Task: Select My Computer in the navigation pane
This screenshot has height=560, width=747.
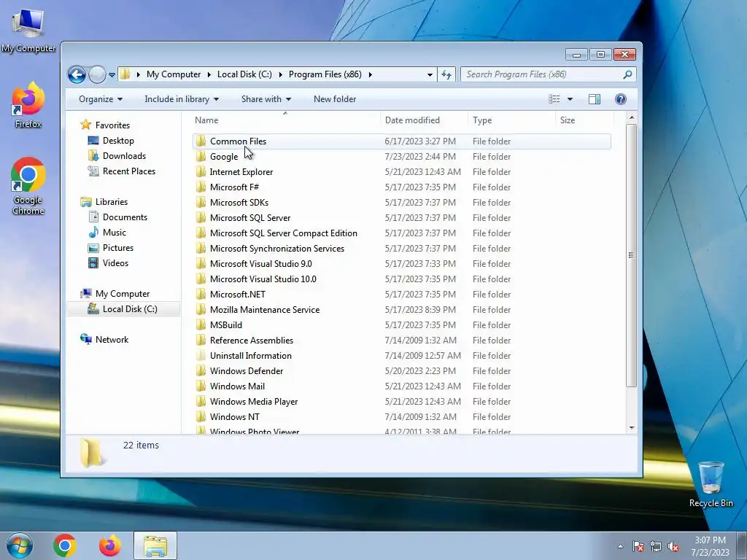Action: 123,294
